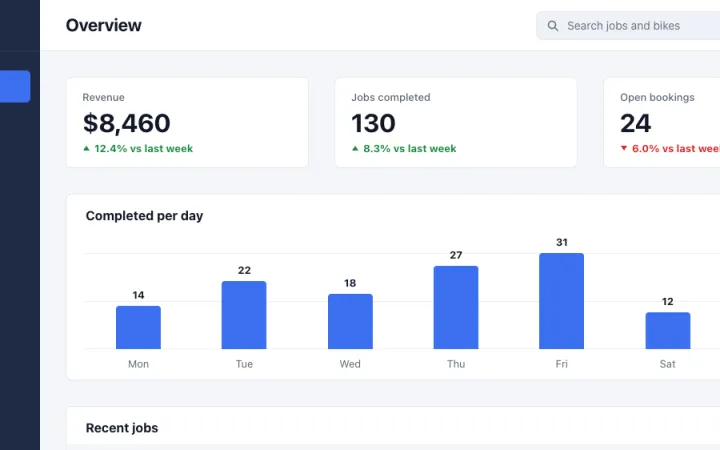Open the Jobs completed card

[x=456, y=123]
